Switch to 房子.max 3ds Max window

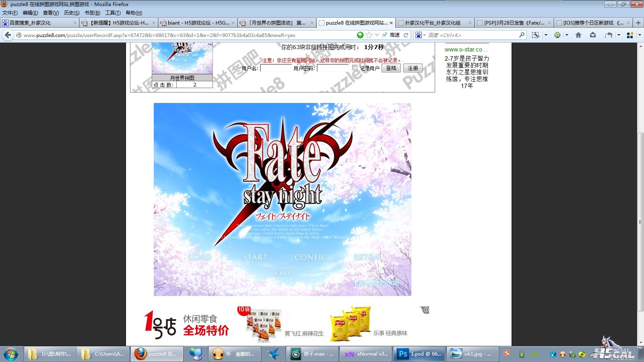[313, 354]
